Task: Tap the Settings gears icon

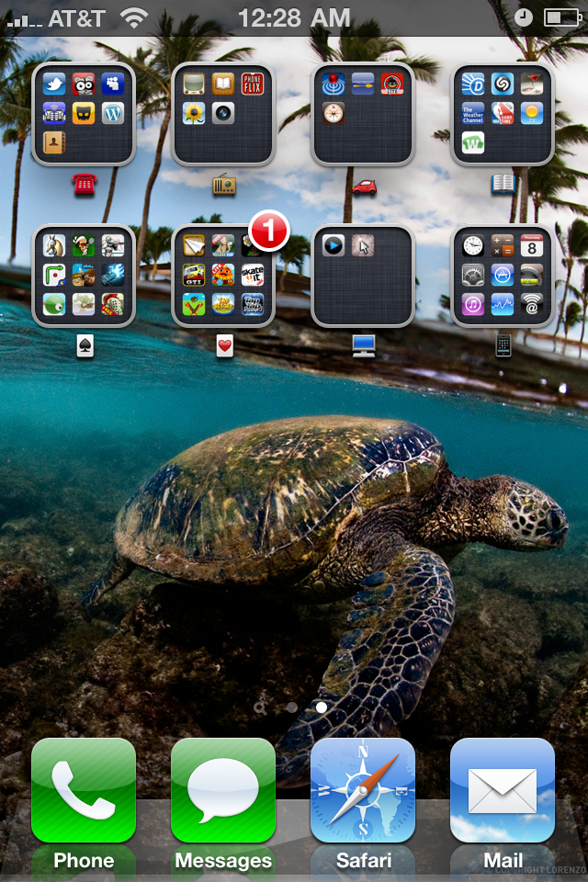Action: [x=473, y=275]
